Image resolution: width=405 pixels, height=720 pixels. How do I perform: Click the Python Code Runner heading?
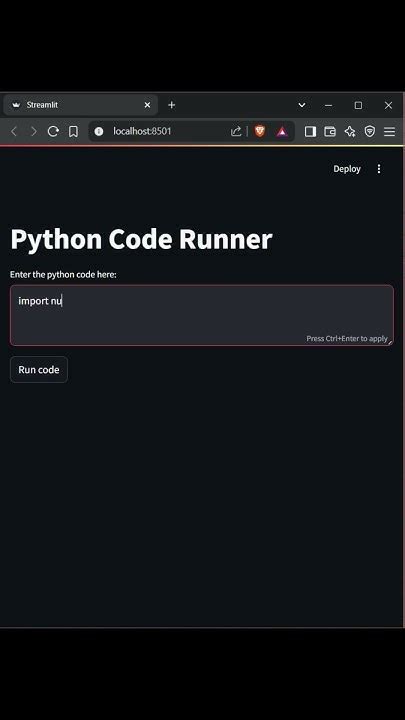[141, 239]
